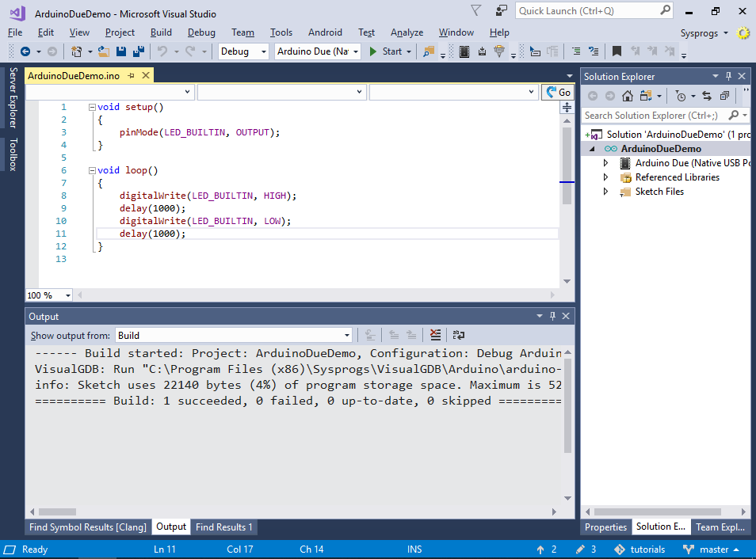The height and width of the screenshot is (559, 756).
Task: Toggle bookmark on the current line
Action: pos(617,51)
